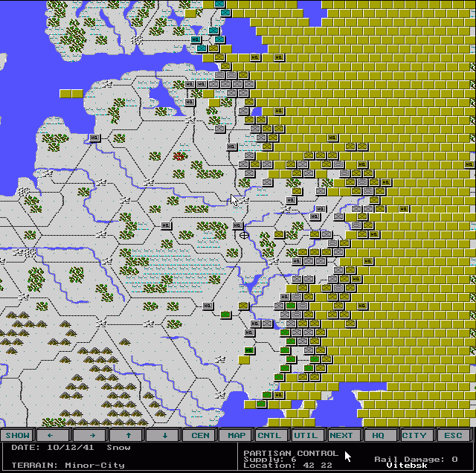Open the CNTL control menu

[273, 435]
